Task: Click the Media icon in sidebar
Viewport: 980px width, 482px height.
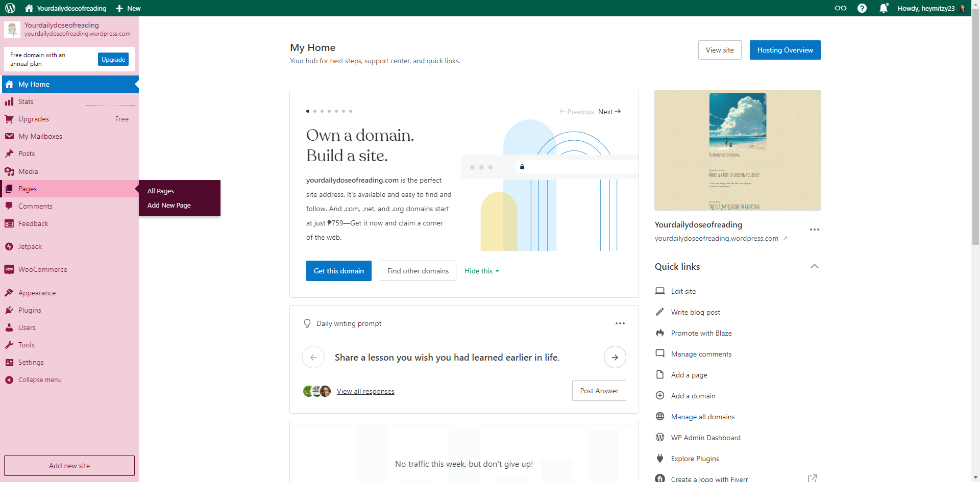Action: [x=9, y=171]
